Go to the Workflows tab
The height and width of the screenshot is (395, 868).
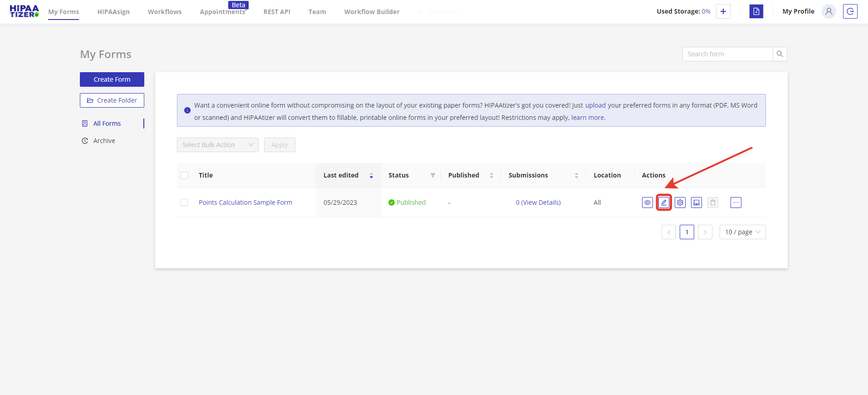pos(165,12)
